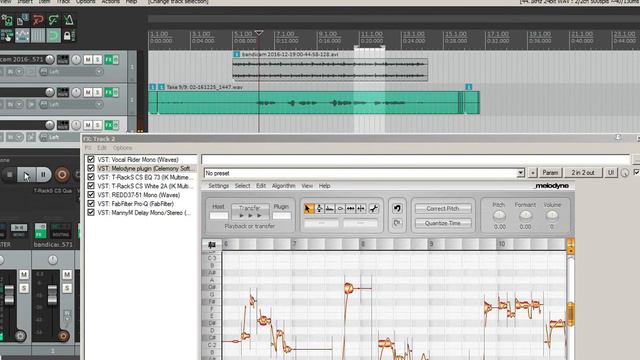Open the Melodyne View menu

click(307, 186)
